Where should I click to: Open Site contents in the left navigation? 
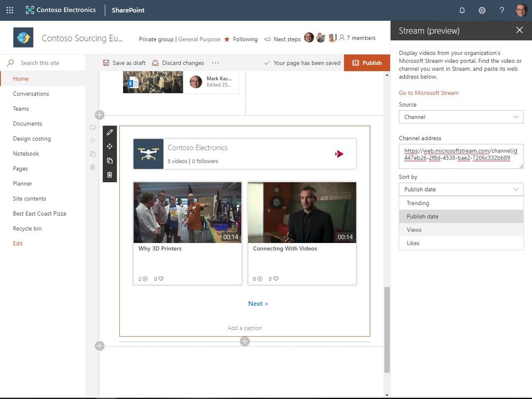pos(29,199)
